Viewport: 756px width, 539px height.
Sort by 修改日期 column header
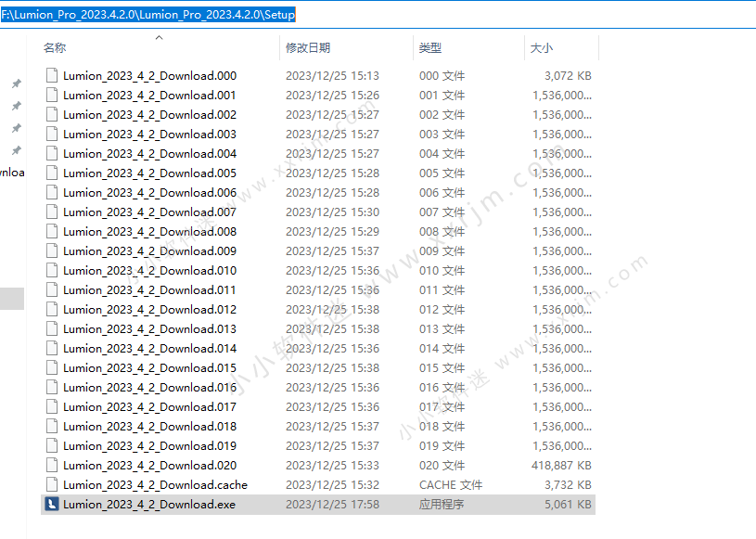(x=308, y=47)
